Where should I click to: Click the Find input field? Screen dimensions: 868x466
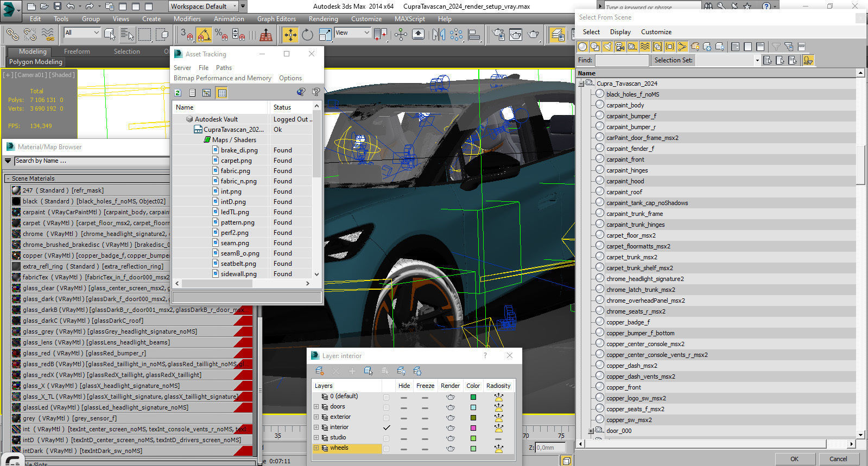[x=622, y=60]
